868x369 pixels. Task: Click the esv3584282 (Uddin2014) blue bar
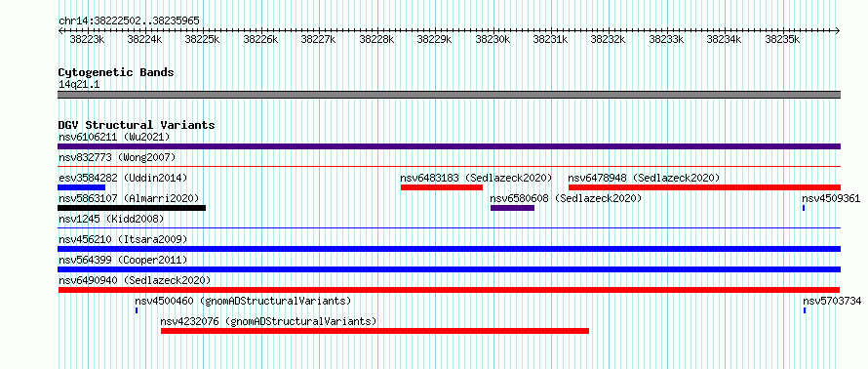point(81,187)
